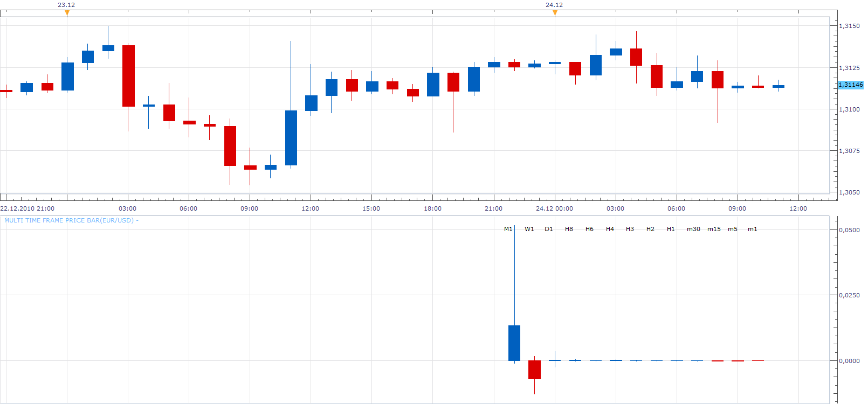This screenshot has width=868, height=404.
Task: Click the 0,0500 indicator axis label
Action: pos(850,230)
